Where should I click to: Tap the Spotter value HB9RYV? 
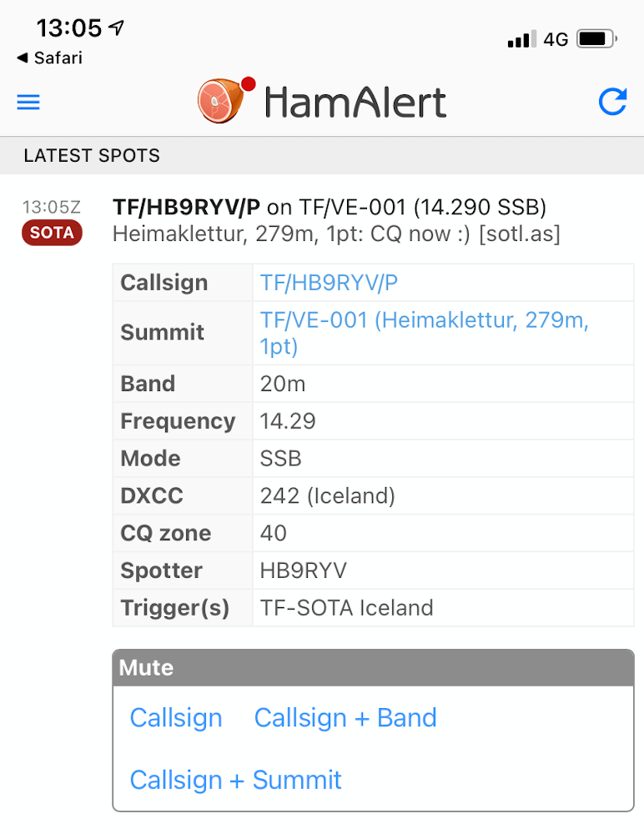(303, 570)
